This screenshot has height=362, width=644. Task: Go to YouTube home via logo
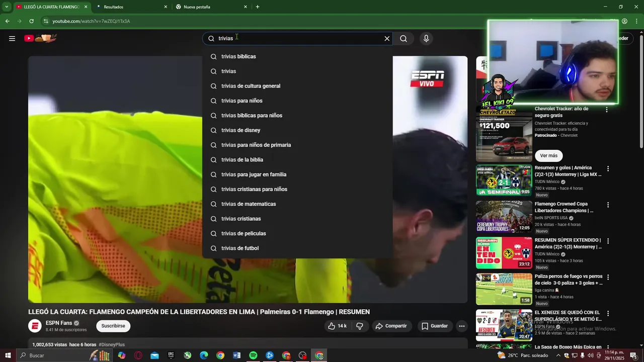pyautogui.click(x=41, y=38)
